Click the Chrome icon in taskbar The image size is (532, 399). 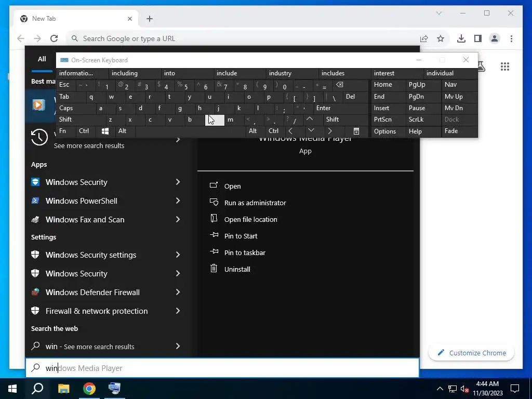point(89,389)
